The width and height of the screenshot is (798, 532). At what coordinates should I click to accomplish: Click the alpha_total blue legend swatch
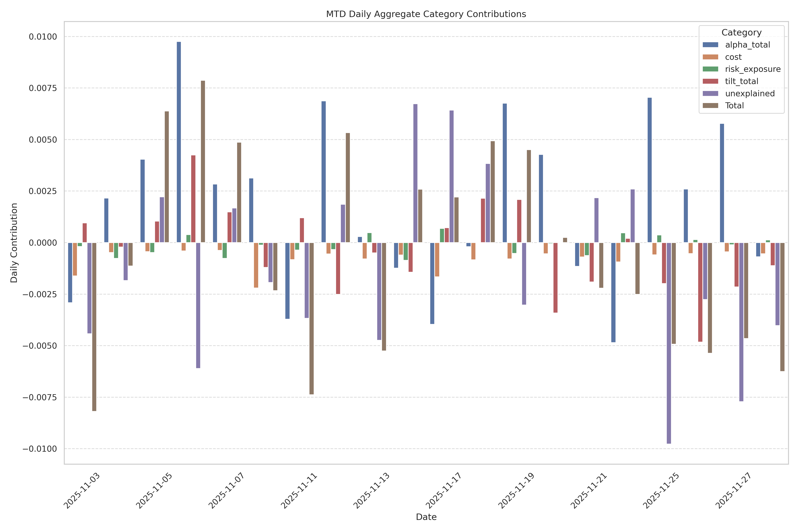[x=710, y=45]
